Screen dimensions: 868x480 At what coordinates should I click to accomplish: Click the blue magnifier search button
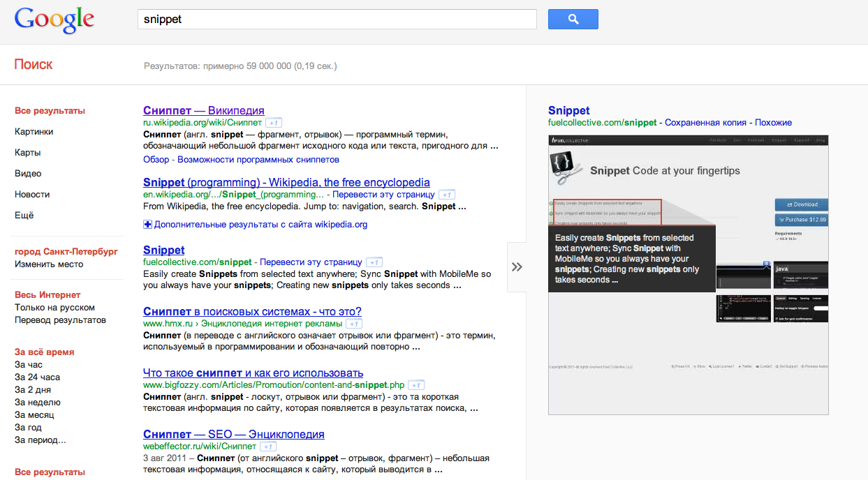(573, 20)
